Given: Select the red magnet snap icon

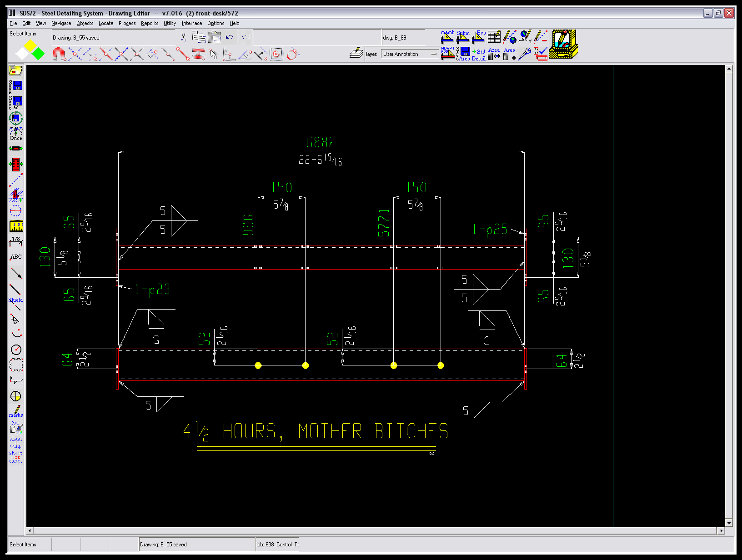Looking at the screenshot, I should (x=59, y=54).
